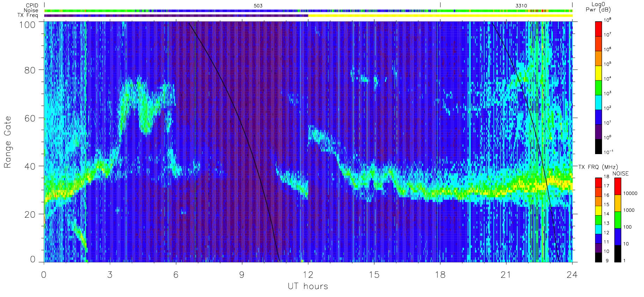Click the 11 label in the TX FRQ legend
The width and height of the screenshot is (644, 297).
(x=606, y=242)
